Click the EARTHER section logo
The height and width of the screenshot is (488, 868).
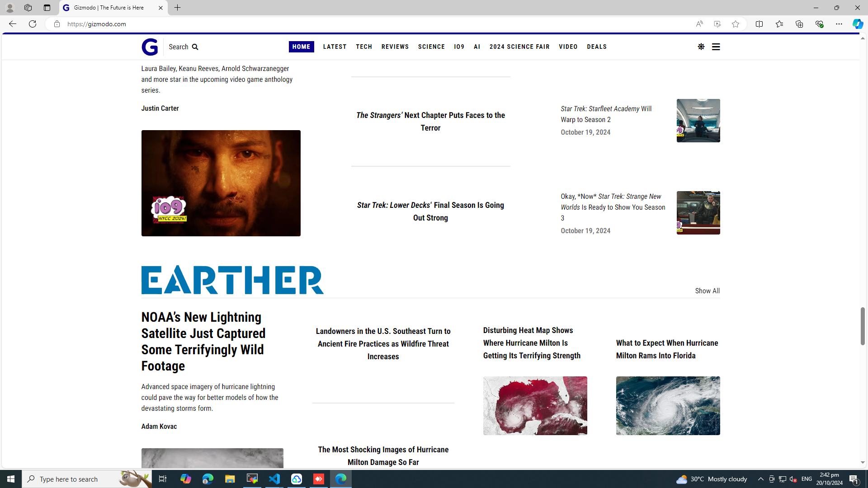[x=232, y=280]
